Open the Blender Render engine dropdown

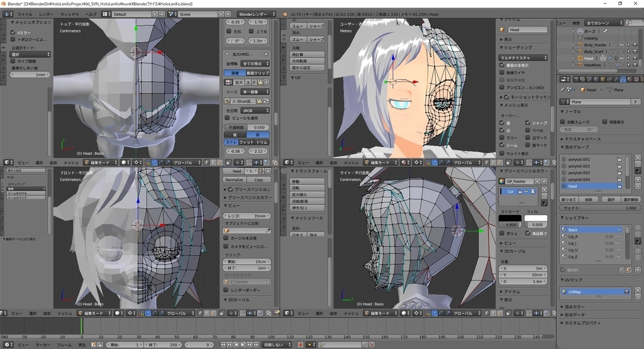(257, 14)
